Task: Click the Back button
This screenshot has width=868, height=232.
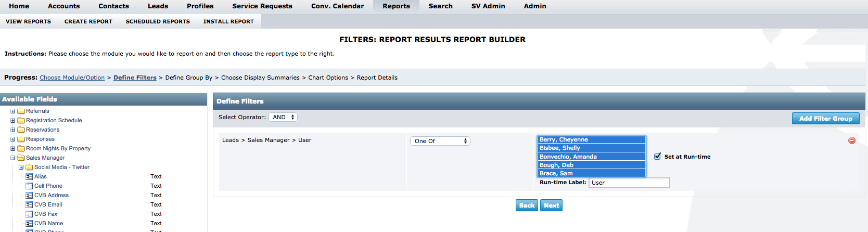Action: (x=527, y=205)
